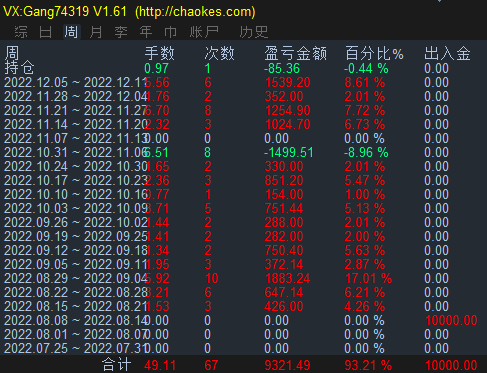Click the 5.47 % percentage value
The width and height of the screenshot is (487, 373).
(365, 180)
